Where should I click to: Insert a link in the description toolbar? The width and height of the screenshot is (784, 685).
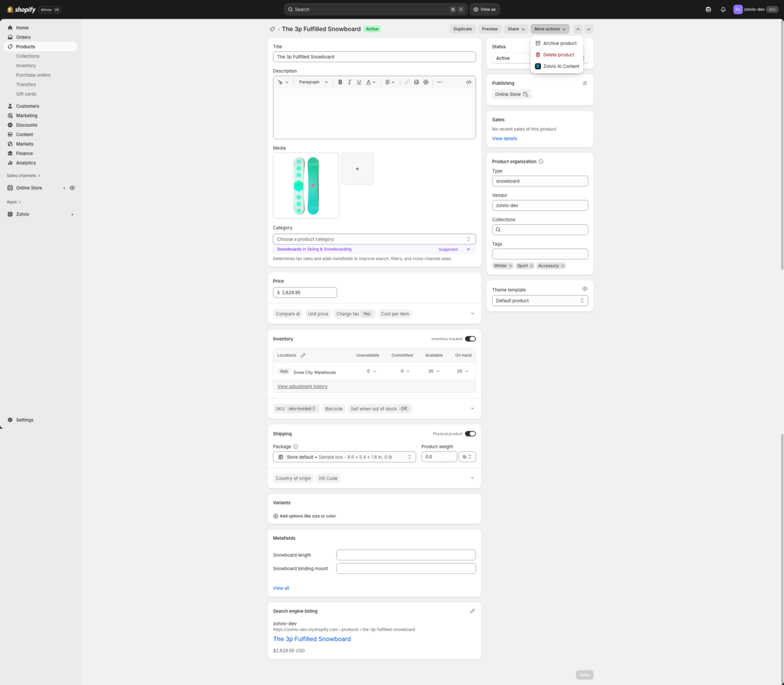click(x=407, y=82)
